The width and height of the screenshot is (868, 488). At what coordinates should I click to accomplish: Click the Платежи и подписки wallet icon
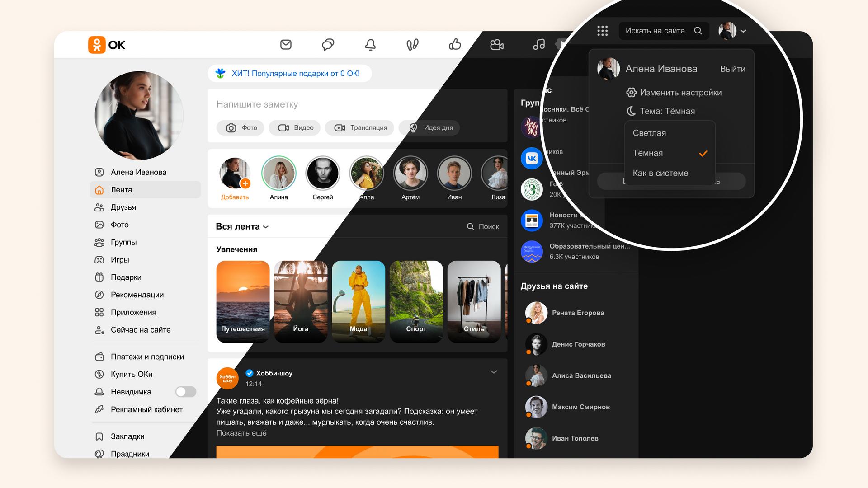[99, 357]
